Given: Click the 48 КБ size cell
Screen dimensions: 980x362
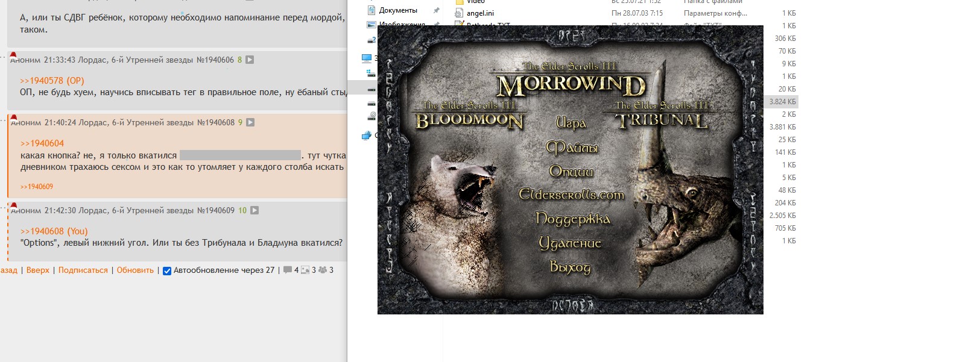Looking at the screenshot, I should tap(787, 190).
